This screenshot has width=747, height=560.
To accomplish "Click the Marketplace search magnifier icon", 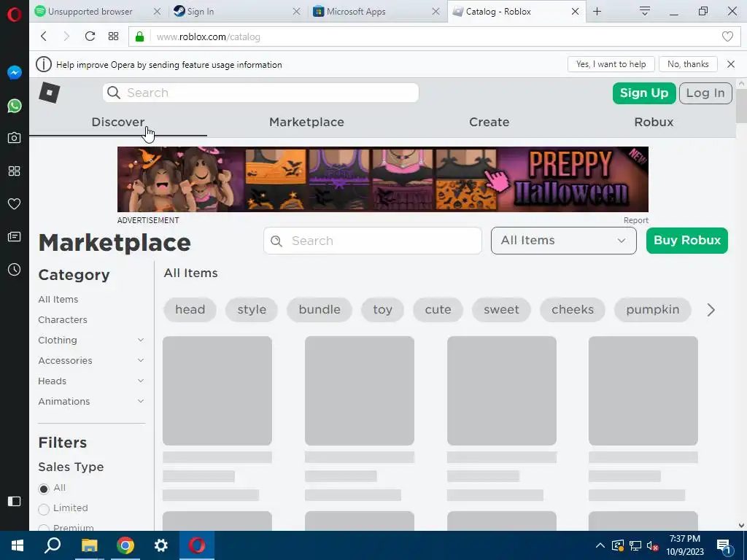I will (x=276, y=241).
